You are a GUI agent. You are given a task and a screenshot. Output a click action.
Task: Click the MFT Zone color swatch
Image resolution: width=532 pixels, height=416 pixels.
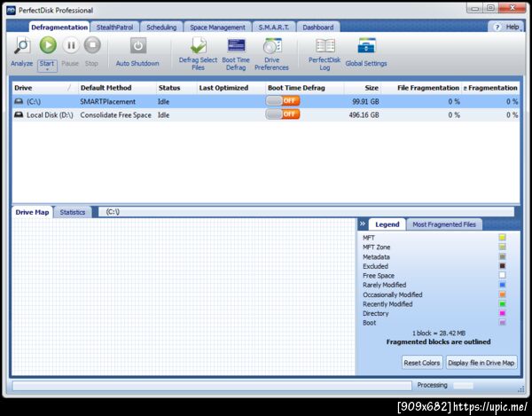coord(502,247)
